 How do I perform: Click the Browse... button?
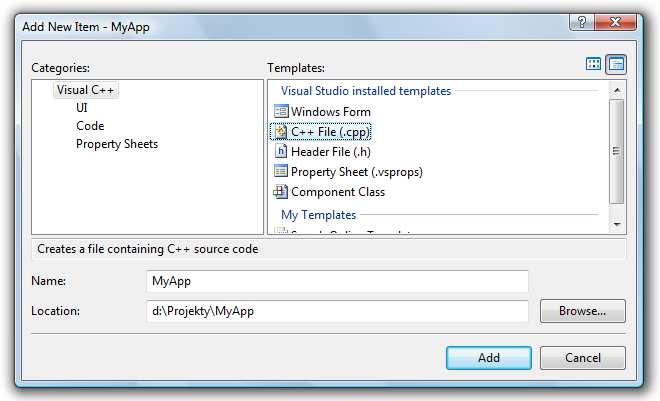pos(583,311)
